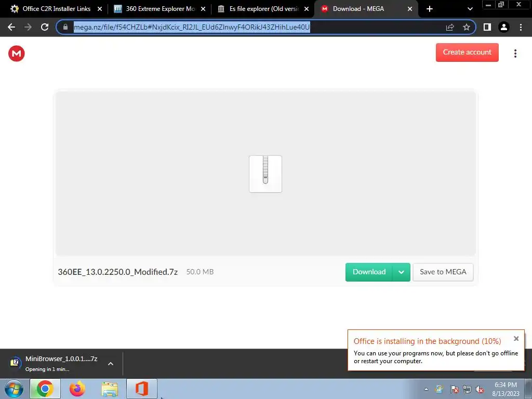Download the 360EE_13.0.2250.0_Modified.7z file
The height and width of the screenshot is (399, 532).
click(369, 272)
